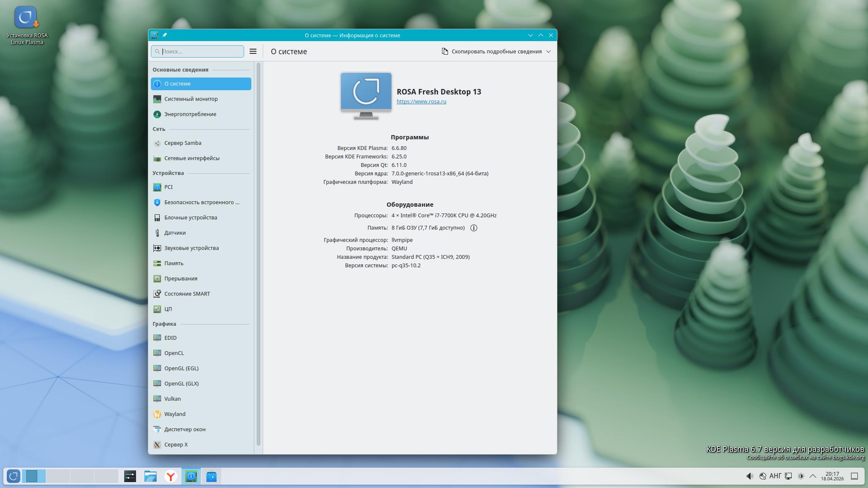Open the ROSA Linux Plasma installer desktop icon
The height and width of the screenshot is (488, 868).
coord(27,25)
